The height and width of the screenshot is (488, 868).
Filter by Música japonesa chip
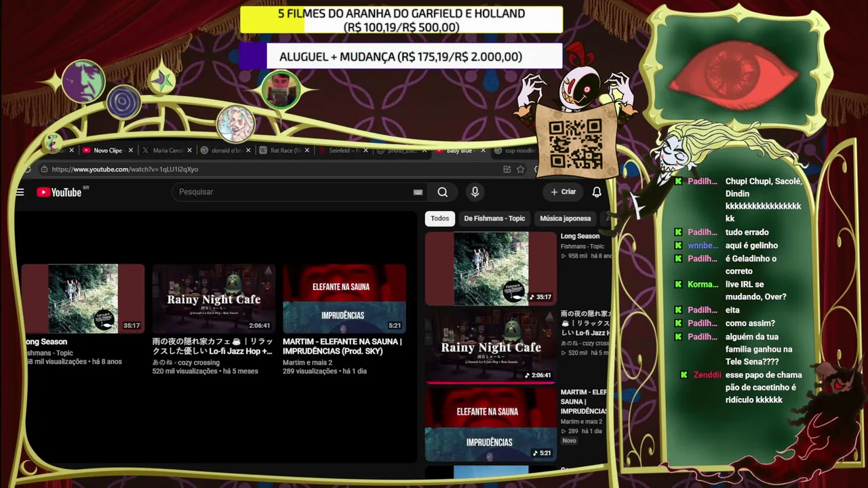tap(566, 218)
